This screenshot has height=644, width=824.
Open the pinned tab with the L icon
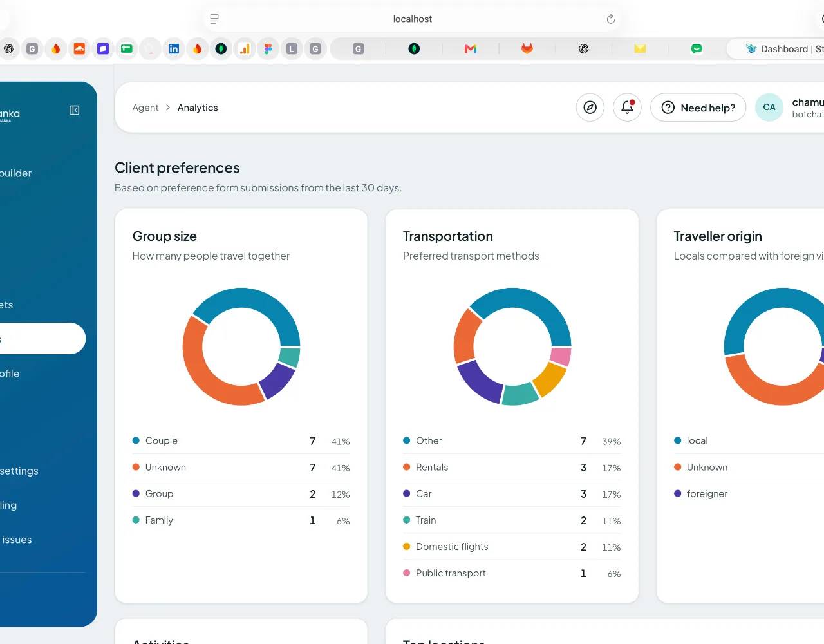tap(292, 48)
